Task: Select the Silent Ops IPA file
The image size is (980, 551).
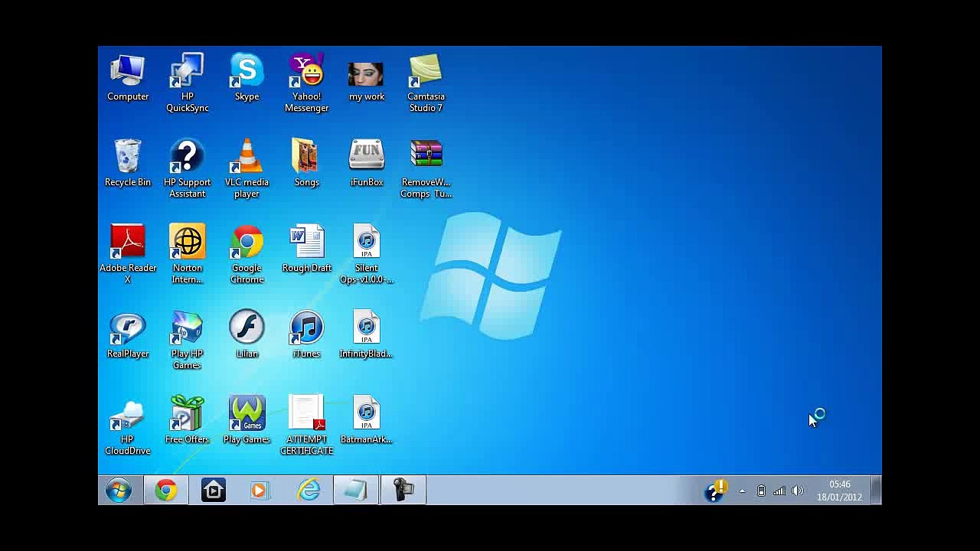Action: tap(366, 254)
